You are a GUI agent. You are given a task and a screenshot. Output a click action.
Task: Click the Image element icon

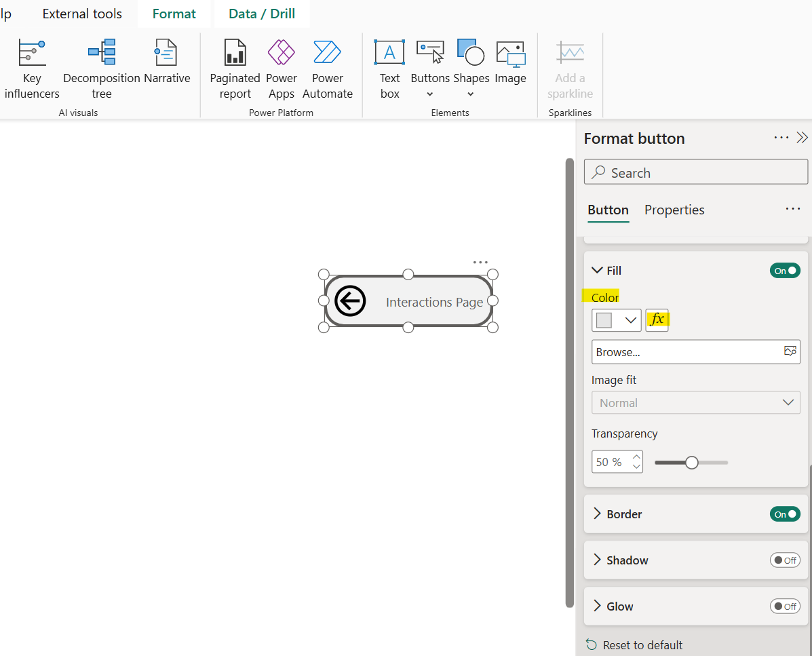(510, 62)
